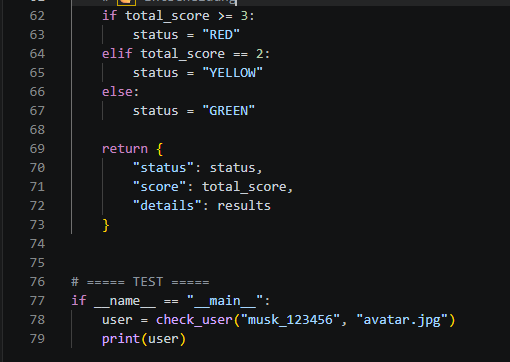Click the "__main__" string

[x=225, y=301]
